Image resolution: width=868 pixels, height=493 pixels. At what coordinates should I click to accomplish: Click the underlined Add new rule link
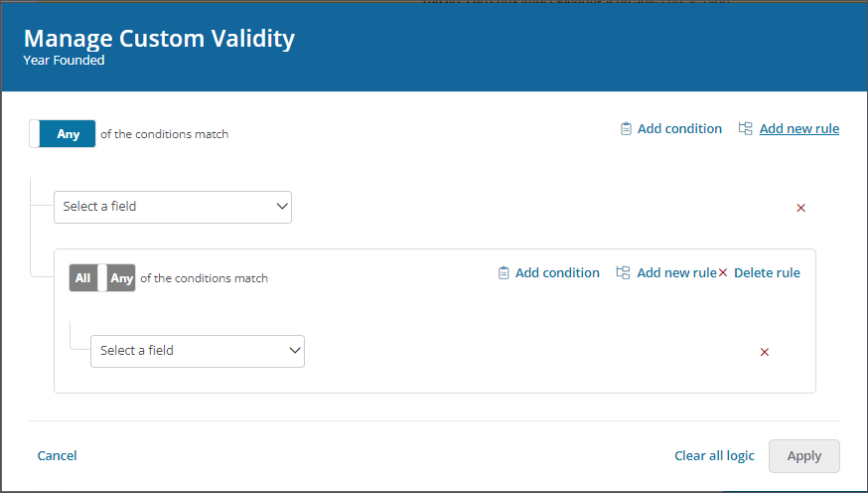799,128
